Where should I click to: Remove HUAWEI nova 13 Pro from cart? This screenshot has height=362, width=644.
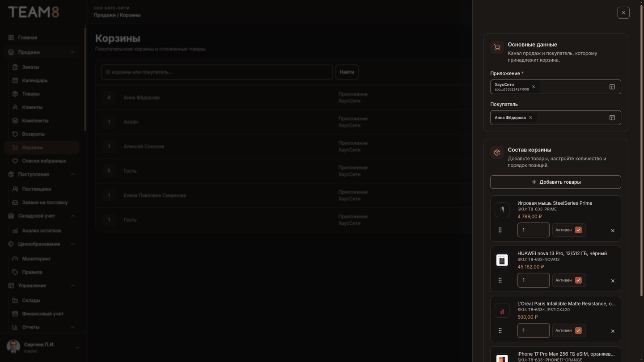tap(613, 281)
